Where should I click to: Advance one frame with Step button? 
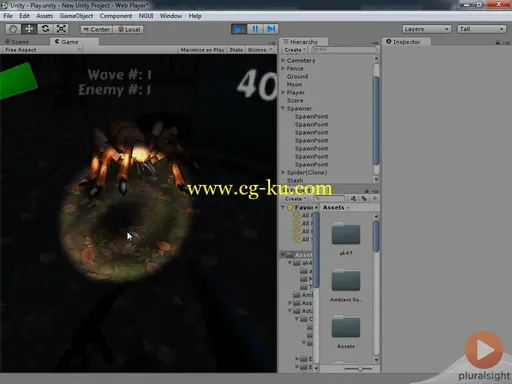(x=271, y=29)
